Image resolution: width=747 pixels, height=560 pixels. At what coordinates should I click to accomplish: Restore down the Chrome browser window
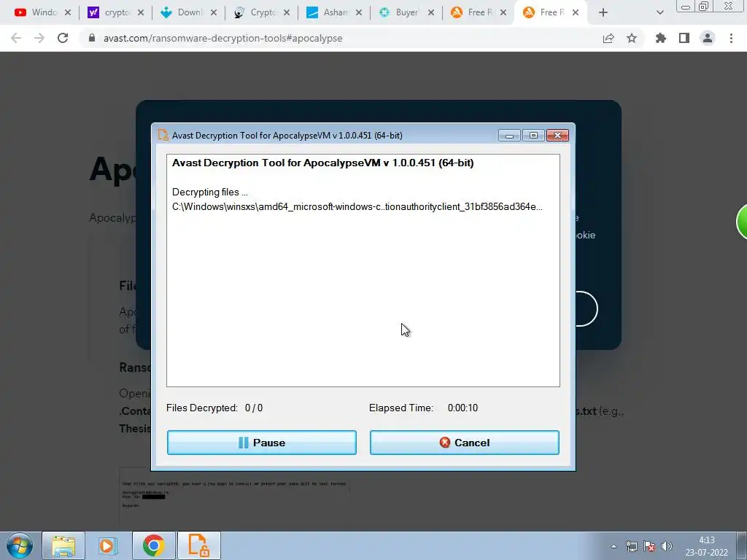(x=704, y=6)
